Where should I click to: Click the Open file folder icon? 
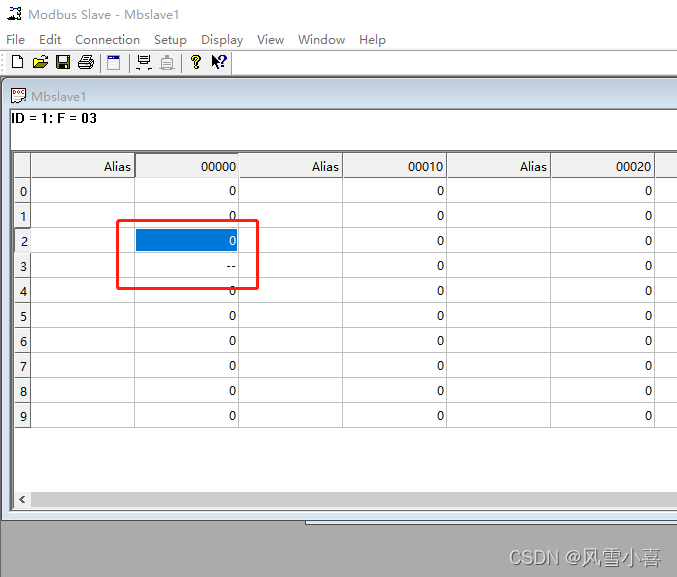(40, 62)
